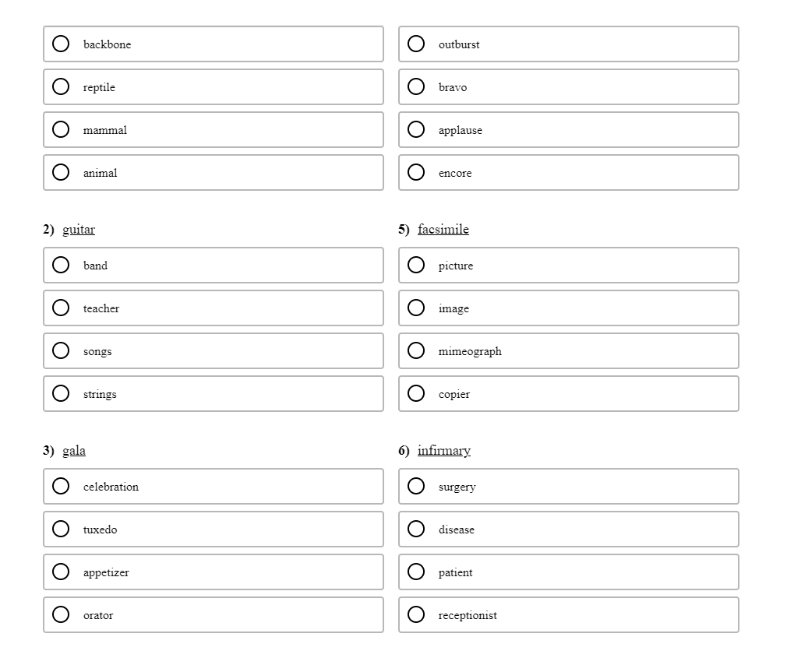
Task: Choose the 'band' option
Action: 61,265
